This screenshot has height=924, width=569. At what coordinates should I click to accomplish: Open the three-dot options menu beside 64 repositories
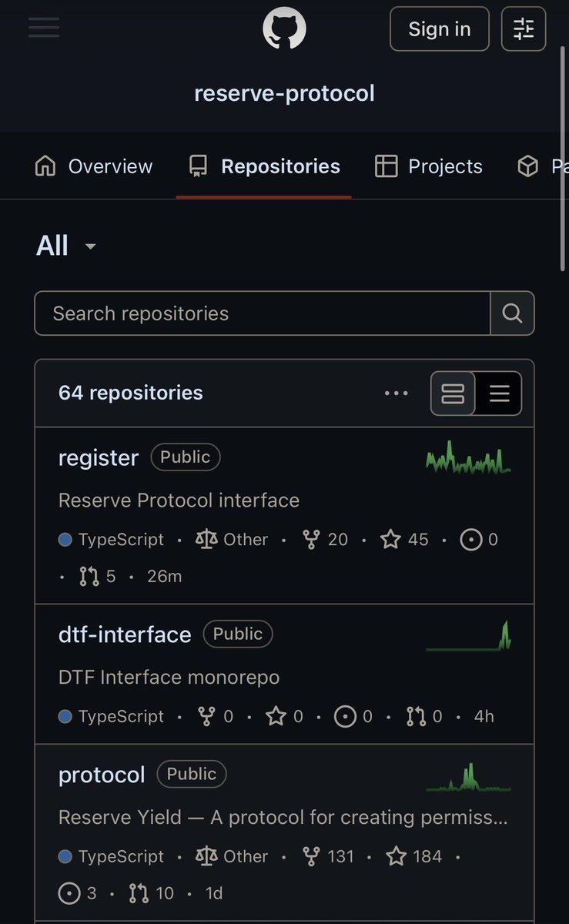pyautogui.click(x=396, y=393)
